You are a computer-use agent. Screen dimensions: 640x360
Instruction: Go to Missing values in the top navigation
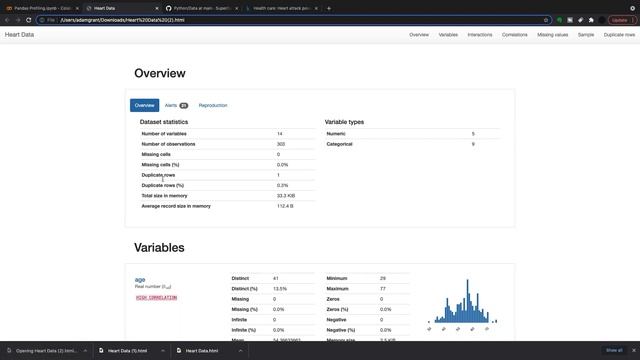tap(552, 35)
